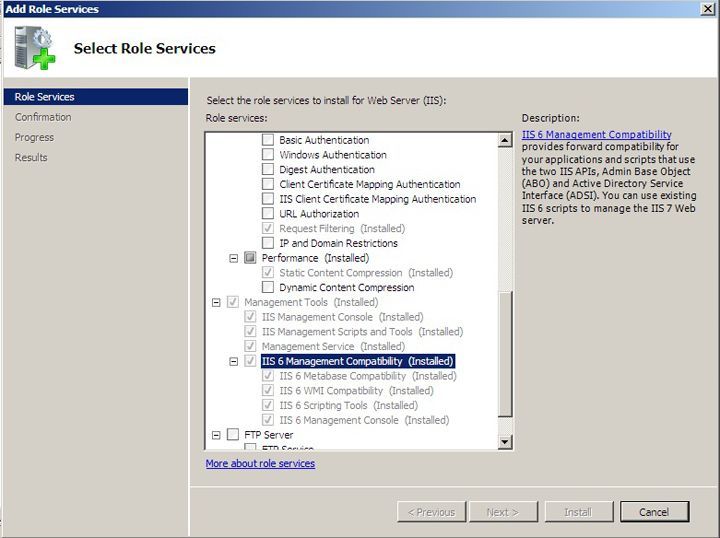Open the IIS 6 Management Compatibility description link
The height and width of the screenshot is (538, 720).
pyautogui.click(x=596, y=134)
